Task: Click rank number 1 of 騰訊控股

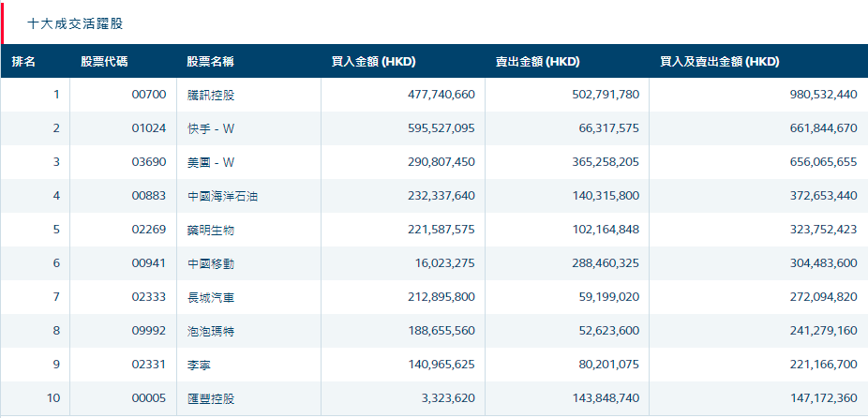Action: click(x=56, y=95)
